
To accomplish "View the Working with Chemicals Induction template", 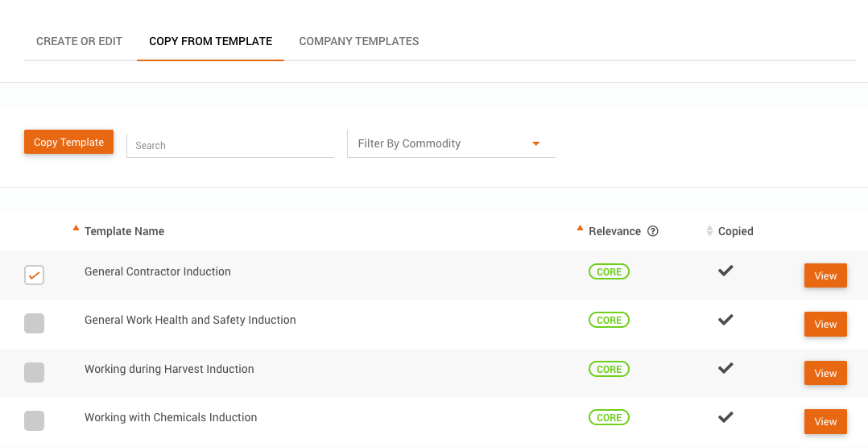I will [825, 421].
